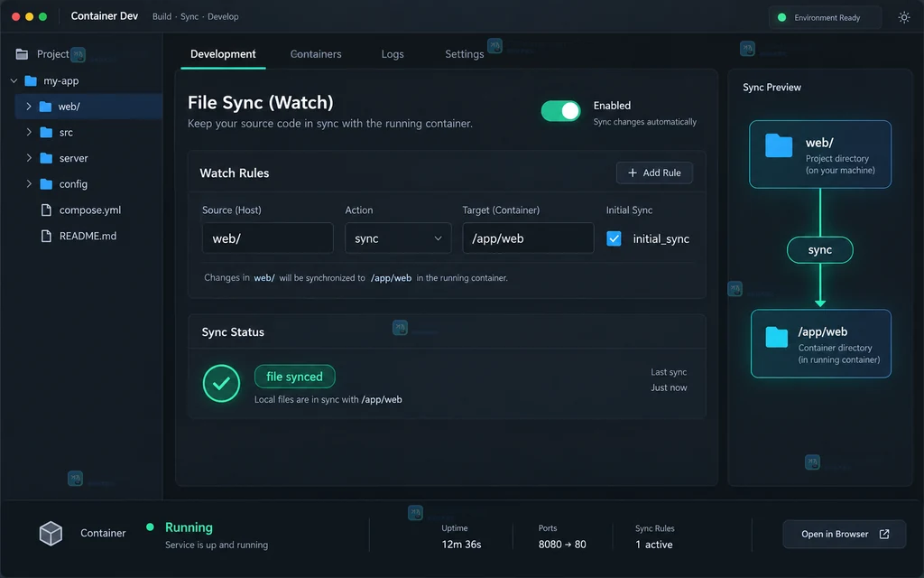Click the compose.yml file icon
924x578 pixels.
[46, 210]
